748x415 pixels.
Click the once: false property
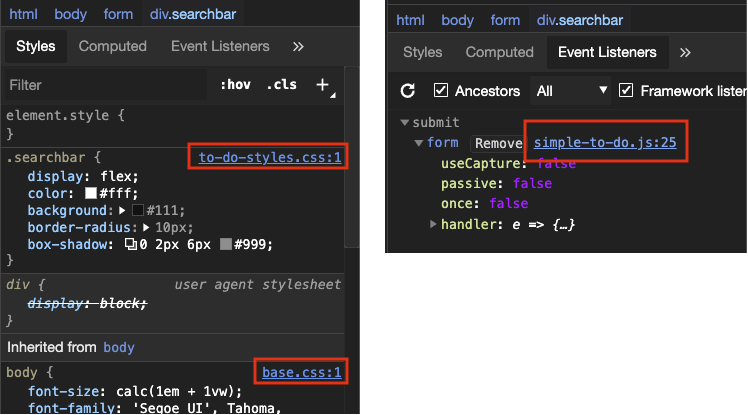[x=484, y=204]
